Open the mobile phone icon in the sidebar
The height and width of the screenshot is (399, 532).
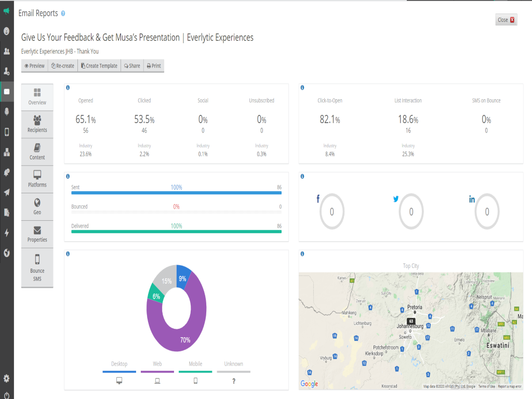tap(7, 132)
